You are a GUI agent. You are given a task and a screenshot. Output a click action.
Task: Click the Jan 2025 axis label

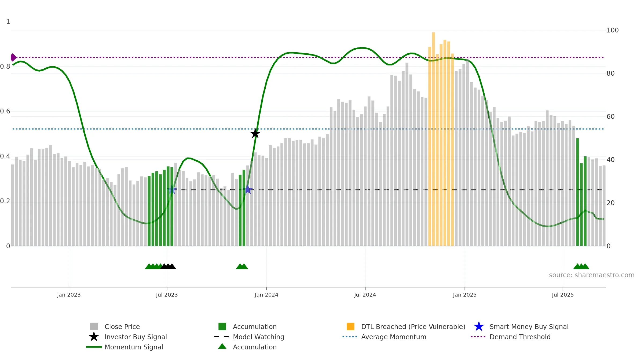465,295
